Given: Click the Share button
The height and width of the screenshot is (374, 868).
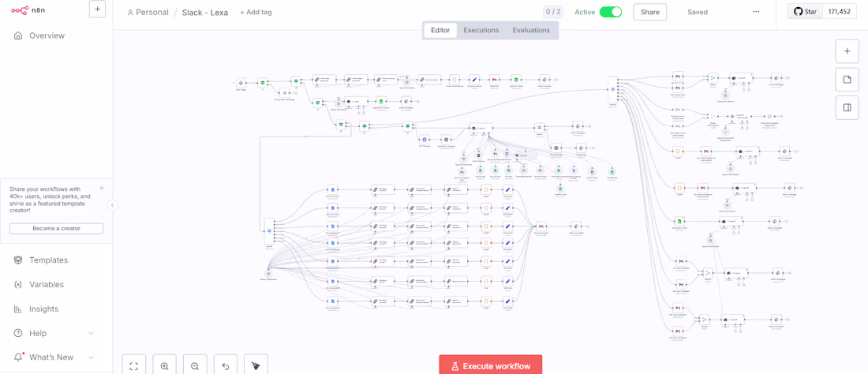Looking at the screenshot, I should pyautogui.click(x=650, y=12).
